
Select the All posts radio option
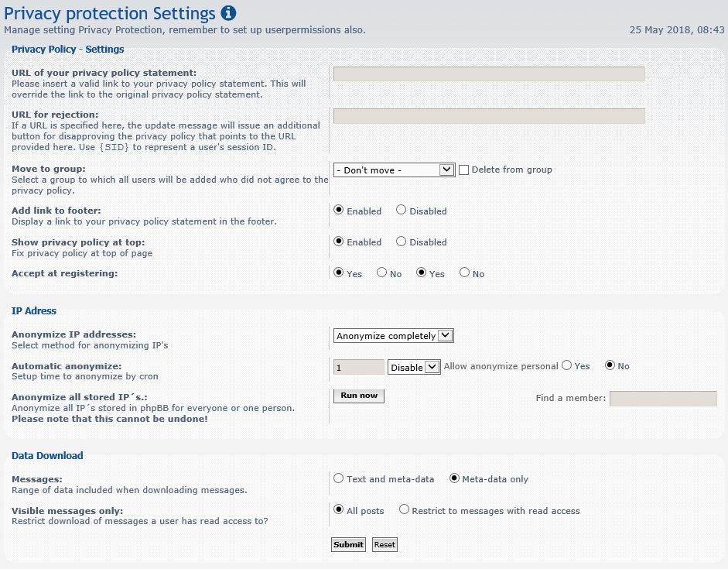(x=338, y=509)
